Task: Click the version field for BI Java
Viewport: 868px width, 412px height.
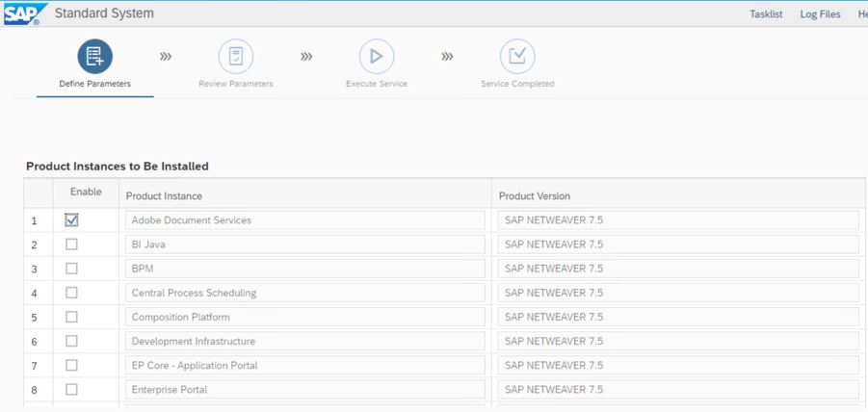Action: point(678,245)
